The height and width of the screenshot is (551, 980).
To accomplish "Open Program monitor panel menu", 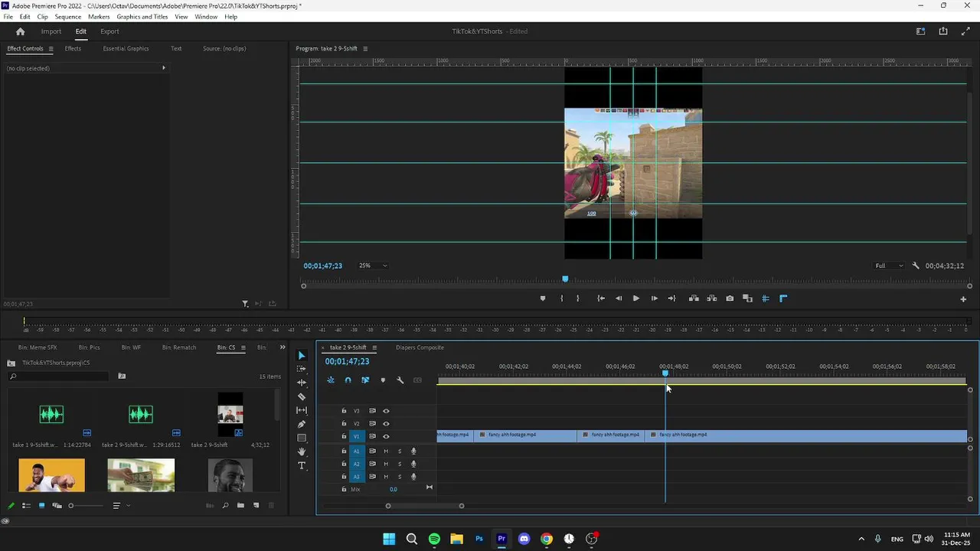I will click(x=365, y=48).
